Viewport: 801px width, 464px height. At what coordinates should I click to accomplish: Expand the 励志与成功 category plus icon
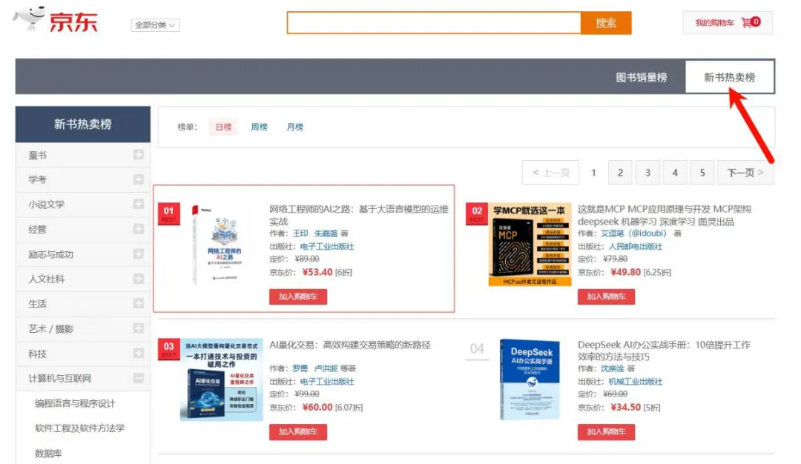[x=138, y=253]
